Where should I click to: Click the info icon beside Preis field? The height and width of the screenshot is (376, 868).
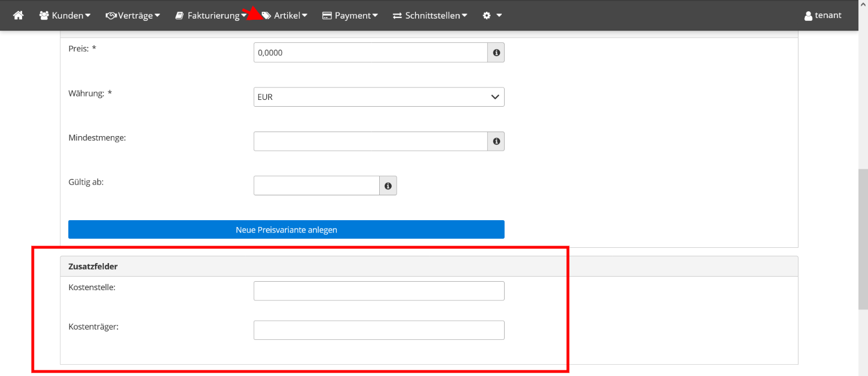(x=496, y=53)
